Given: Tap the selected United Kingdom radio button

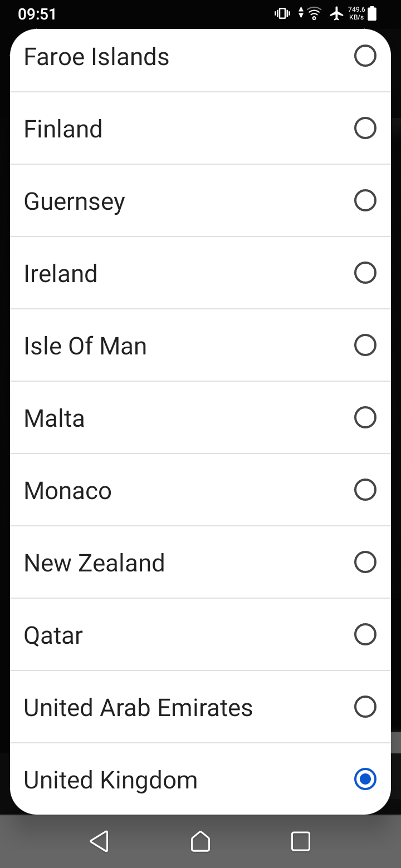Looking at the screenshot, I should 365,779.
